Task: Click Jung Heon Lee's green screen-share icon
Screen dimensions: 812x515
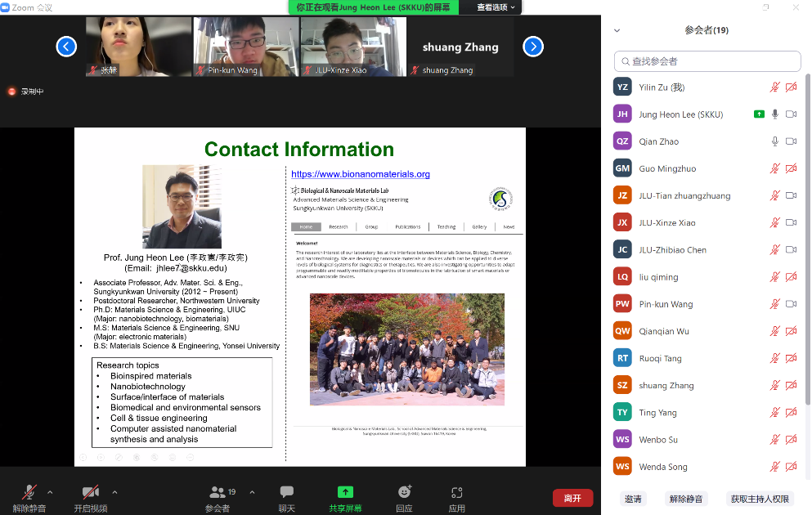Action: tap(759, 114)
